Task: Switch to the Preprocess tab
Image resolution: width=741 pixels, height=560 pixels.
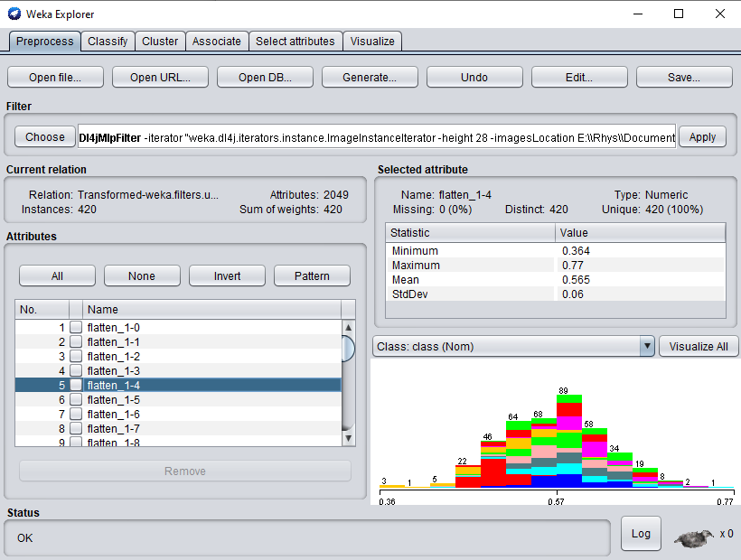Action: pos(45,41)
